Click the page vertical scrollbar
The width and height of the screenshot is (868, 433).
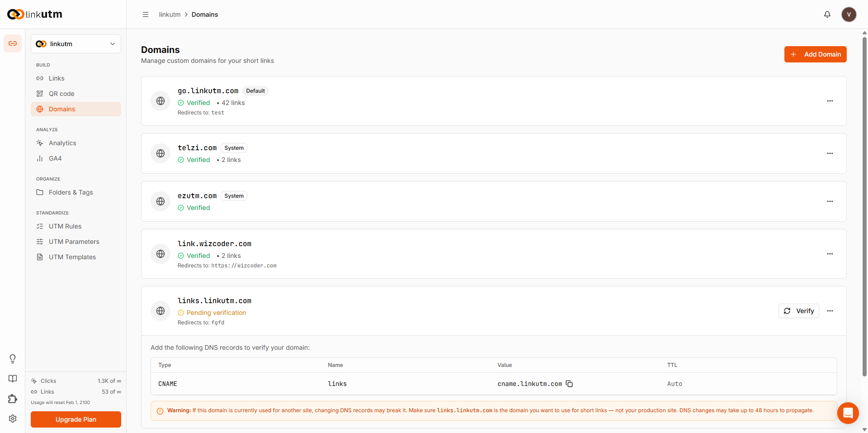864,206
